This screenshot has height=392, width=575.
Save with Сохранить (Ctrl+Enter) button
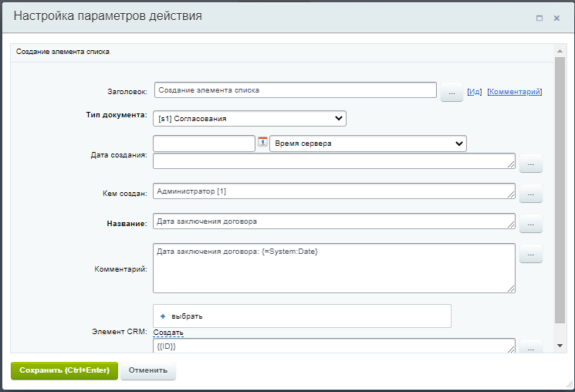point(64,370)
